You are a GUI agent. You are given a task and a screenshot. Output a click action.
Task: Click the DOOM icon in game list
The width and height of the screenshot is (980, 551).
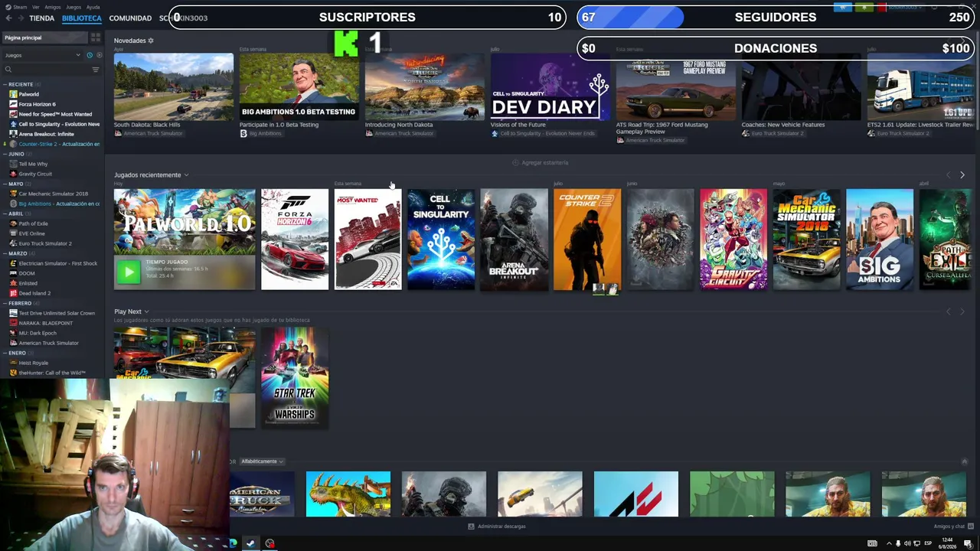tap(13, 273)
